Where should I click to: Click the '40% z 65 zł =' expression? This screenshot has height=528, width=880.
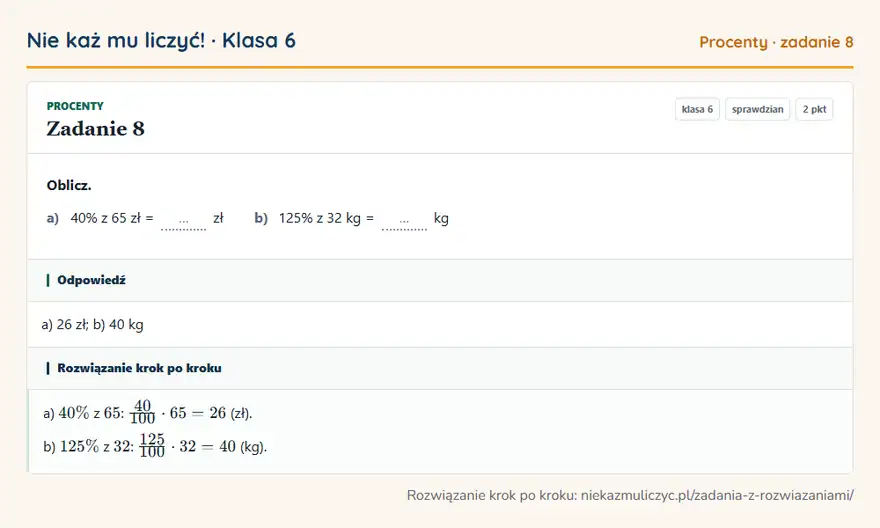pyautogui.click(x=112, y=218)
